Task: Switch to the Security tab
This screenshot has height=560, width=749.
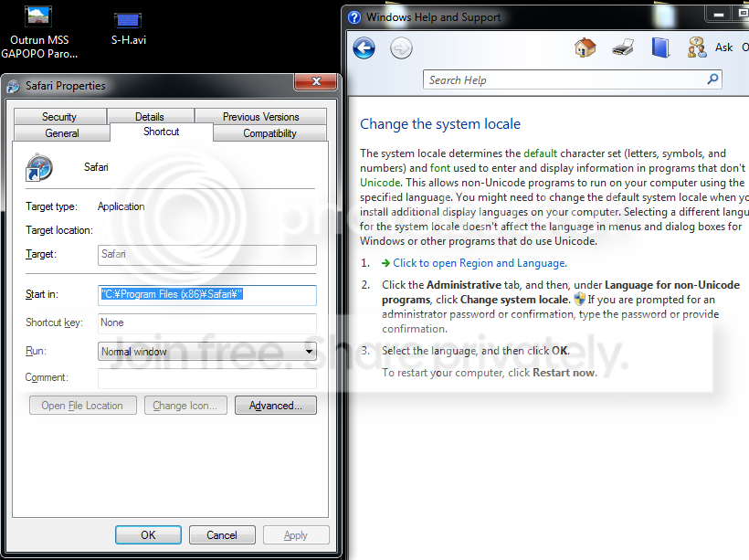Action: click(x=59, y=117)
